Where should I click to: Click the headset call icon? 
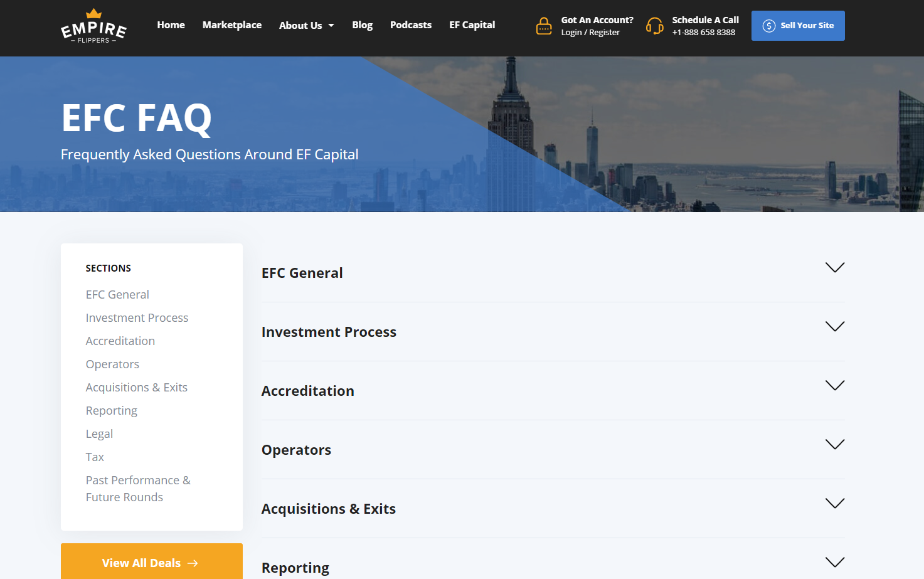click(655, 26)
